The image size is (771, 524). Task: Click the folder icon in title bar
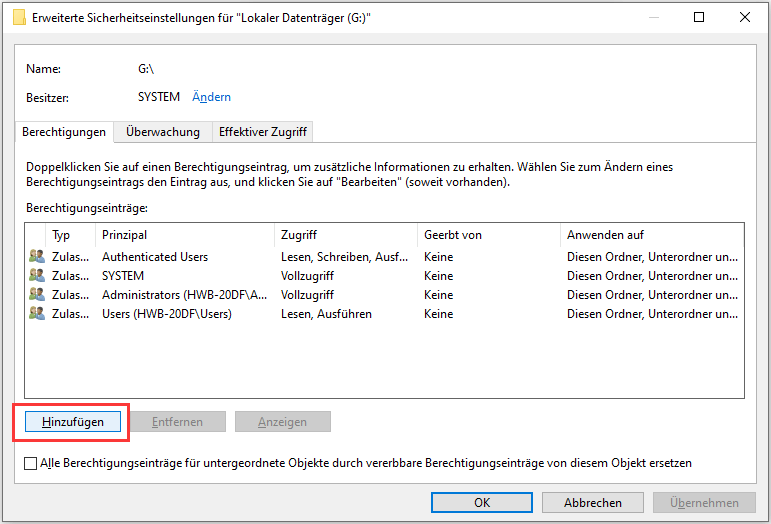(x=19, y=18)
